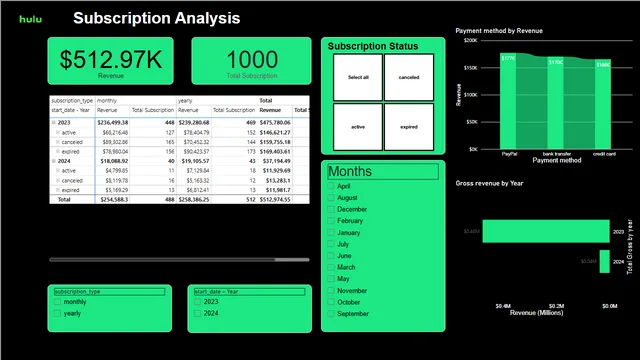
Task: Expand the expired row under 2024
Action: (58, 190)
